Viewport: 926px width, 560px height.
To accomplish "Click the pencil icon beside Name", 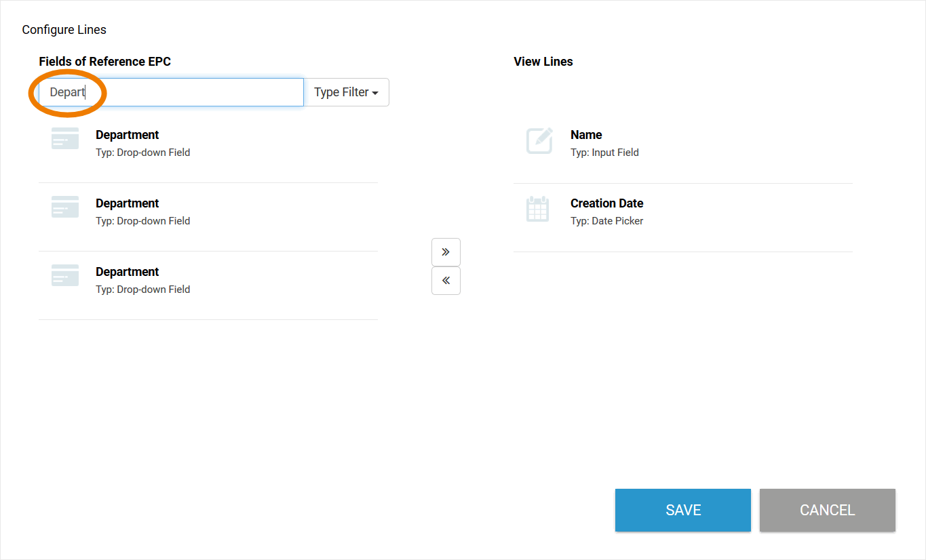I will 539,141.
